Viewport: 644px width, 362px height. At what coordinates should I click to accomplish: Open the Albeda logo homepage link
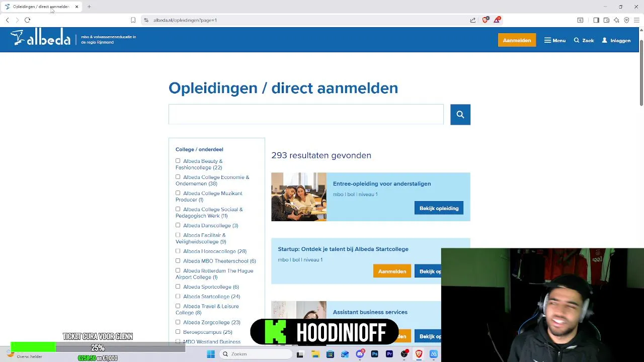(x=41, y=38)
